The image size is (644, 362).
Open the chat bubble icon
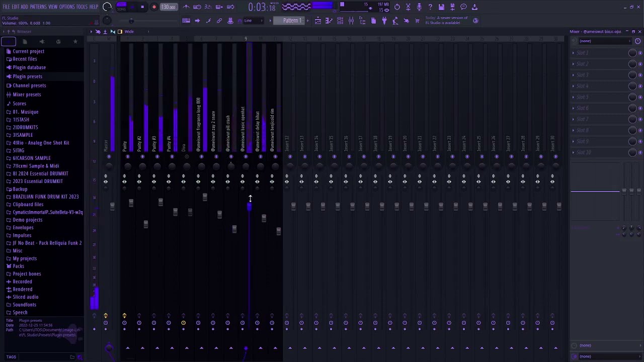click(x=463, y=7)
